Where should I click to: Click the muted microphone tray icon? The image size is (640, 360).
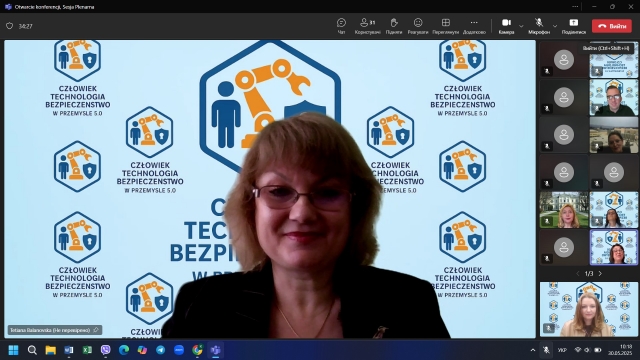point(546,350)
